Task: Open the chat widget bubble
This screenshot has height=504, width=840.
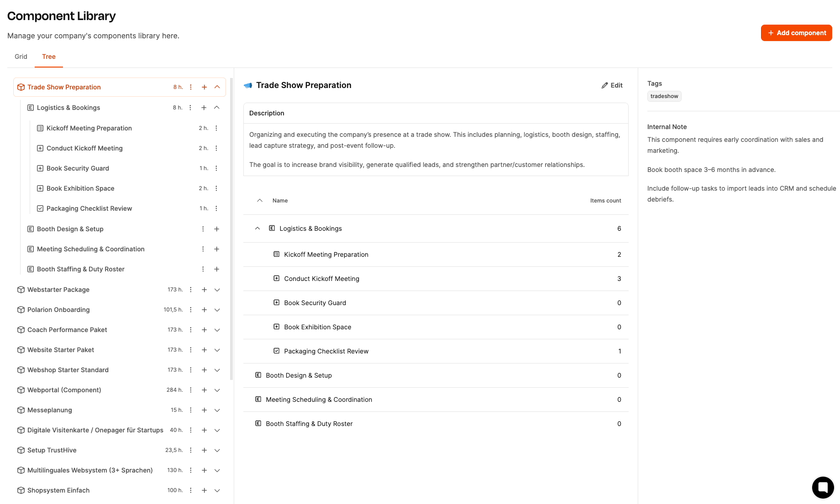Action: pyautogui.click(x=823, y=487)
